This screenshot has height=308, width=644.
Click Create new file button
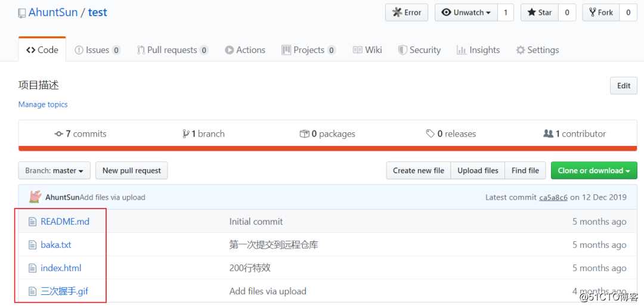click(419, 170)
